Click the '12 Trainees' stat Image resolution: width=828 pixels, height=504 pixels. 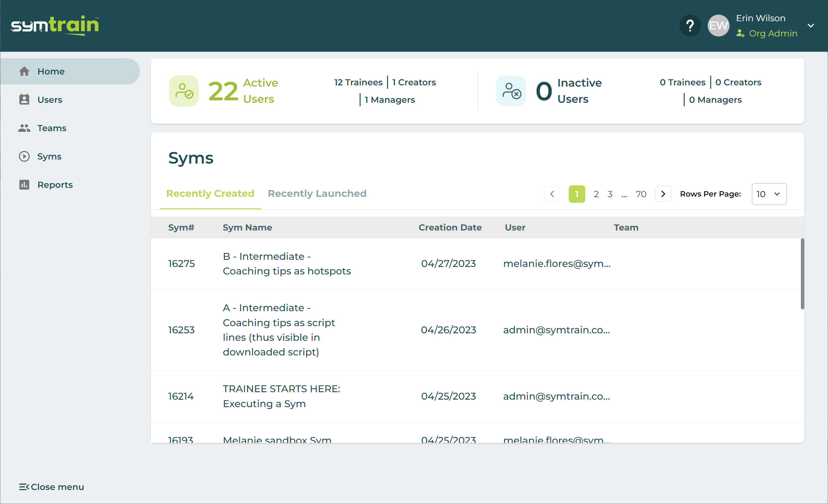click(x=358, y=82)
